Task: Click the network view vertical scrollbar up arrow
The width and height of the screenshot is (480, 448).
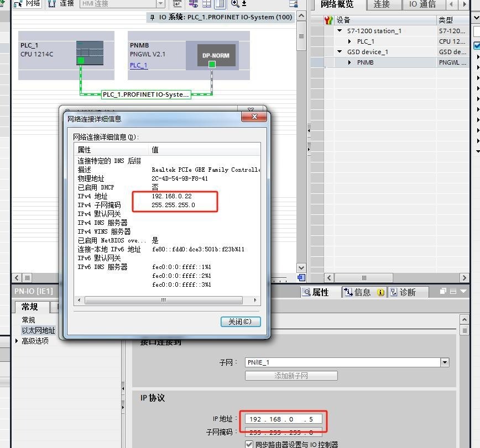Action: pyautogui.click(x=301, y=15)
